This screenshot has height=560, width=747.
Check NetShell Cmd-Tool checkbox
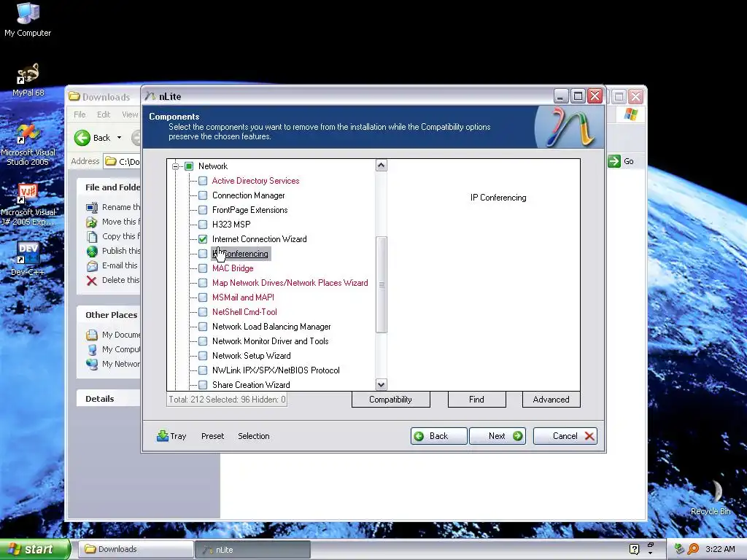click(x=203, y=312)
